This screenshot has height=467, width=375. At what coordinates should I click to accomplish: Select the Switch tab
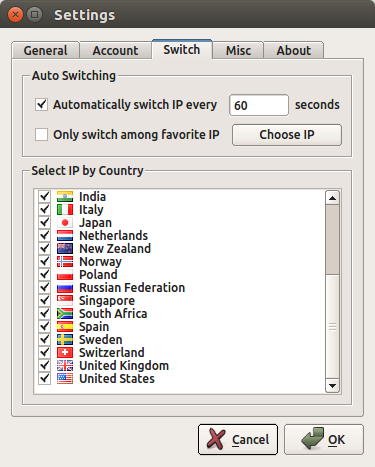point(182,50)
